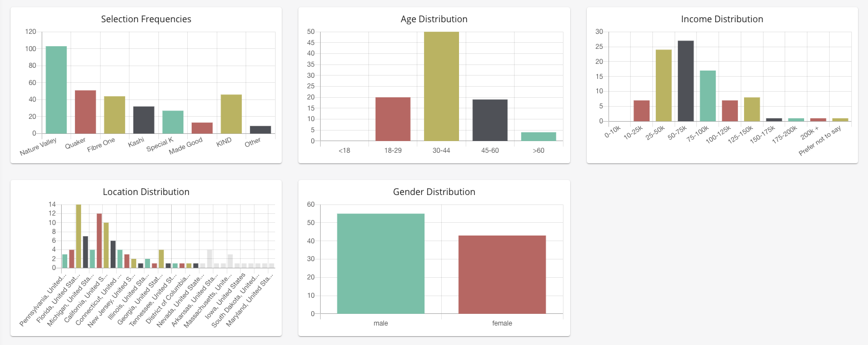The height and width of the screenshot is (345, 868).
Task: Click the 50-75k bar in Income Distribution
Action: click(x=686, y=81)
